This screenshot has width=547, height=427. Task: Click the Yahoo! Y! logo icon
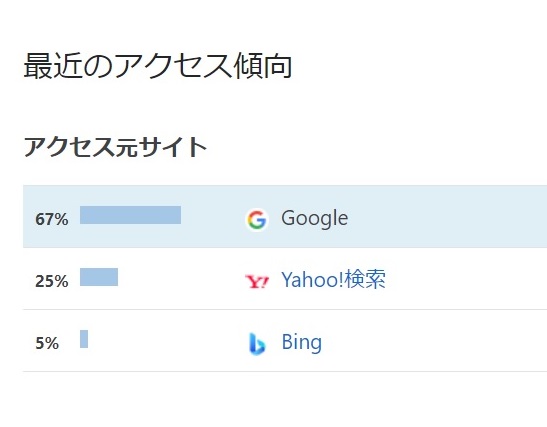pyautogui.click(x=257, y=282)
